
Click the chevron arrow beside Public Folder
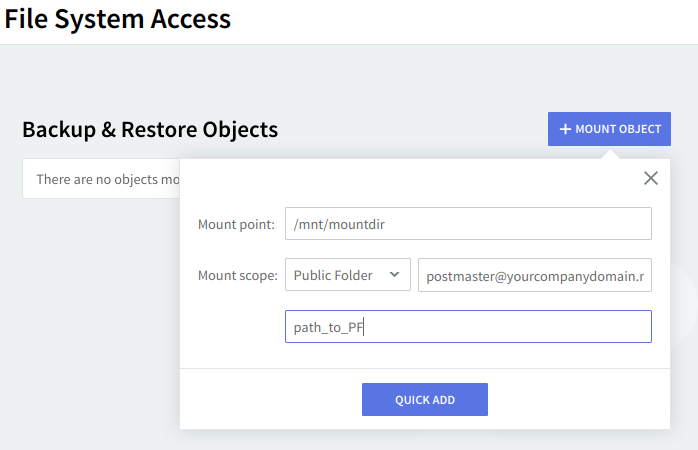394,275
